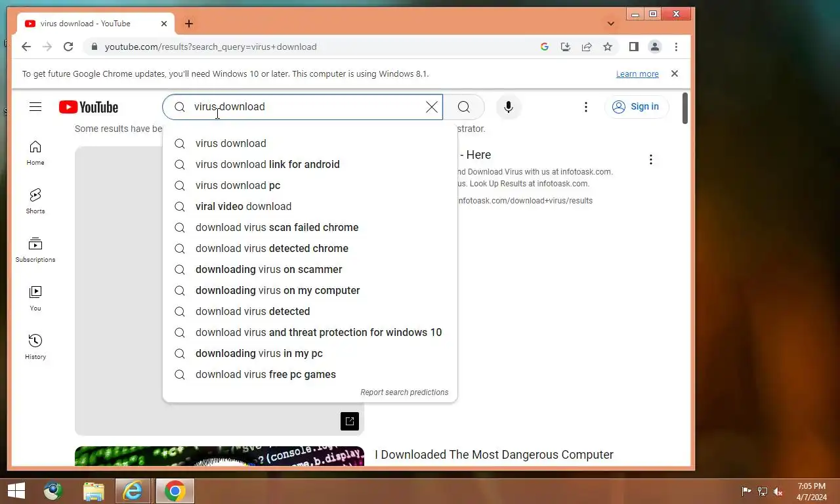Choose 'download virus free pc games'
Image resolution: width=840 pixels, height=504 pixels.
310,374
